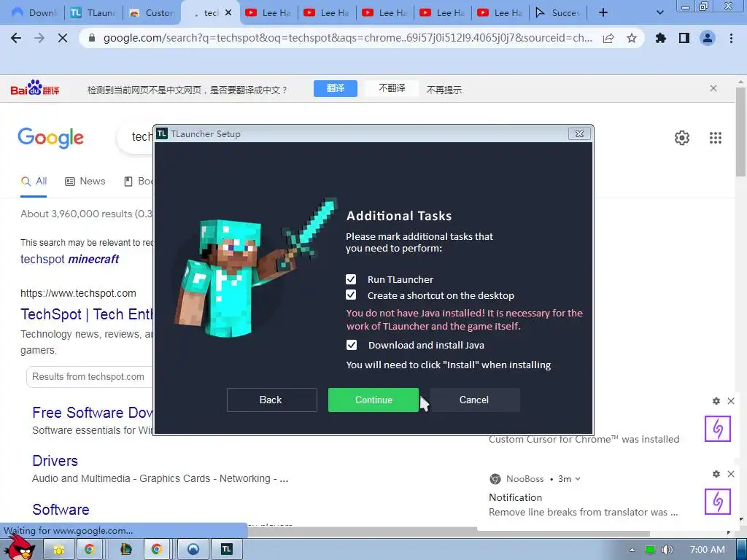The width and height of the screenshot is (747, 560).
Task: Open the first Chrome taskbar icon
Action: pos(90,550)
